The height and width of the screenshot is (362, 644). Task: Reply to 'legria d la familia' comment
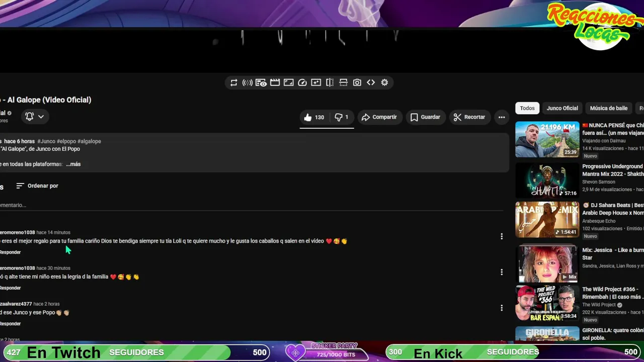[10, 288]
